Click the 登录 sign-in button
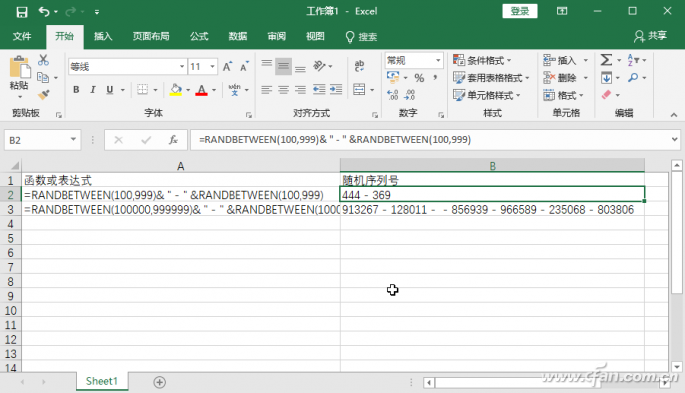This screenshot has height=393, width=685. click(x=520, y=11)
